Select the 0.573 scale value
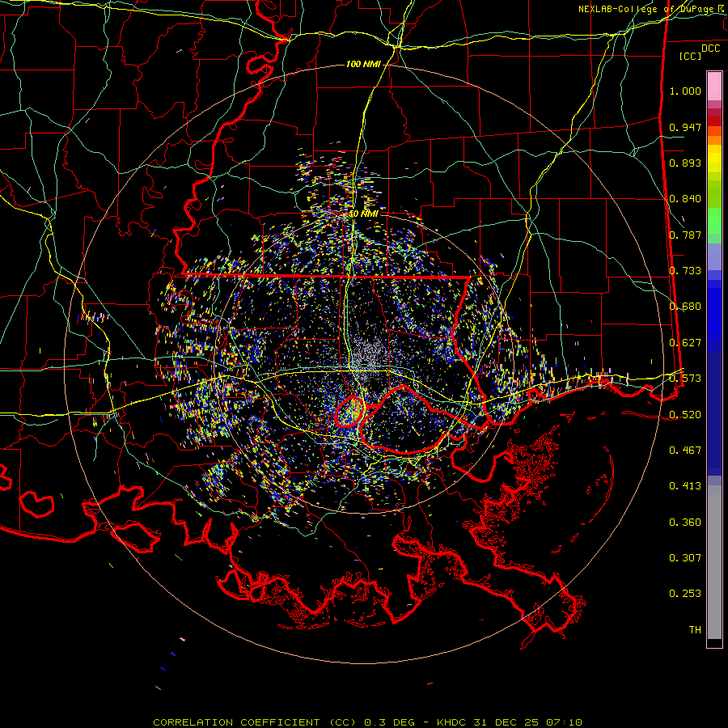Viewport: 728px width, 728px height. point(685,379)
